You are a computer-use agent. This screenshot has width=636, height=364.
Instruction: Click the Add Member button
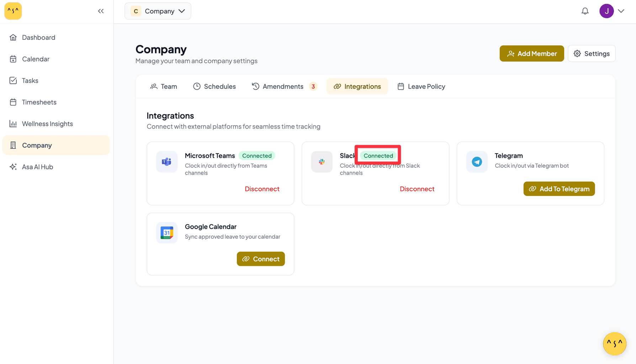pyautogui.click(x=531, y=54)
